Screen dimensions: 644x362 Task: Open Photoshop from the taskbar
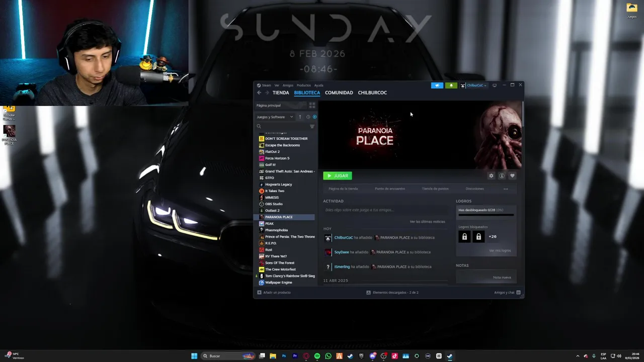(x=284, y=356)
